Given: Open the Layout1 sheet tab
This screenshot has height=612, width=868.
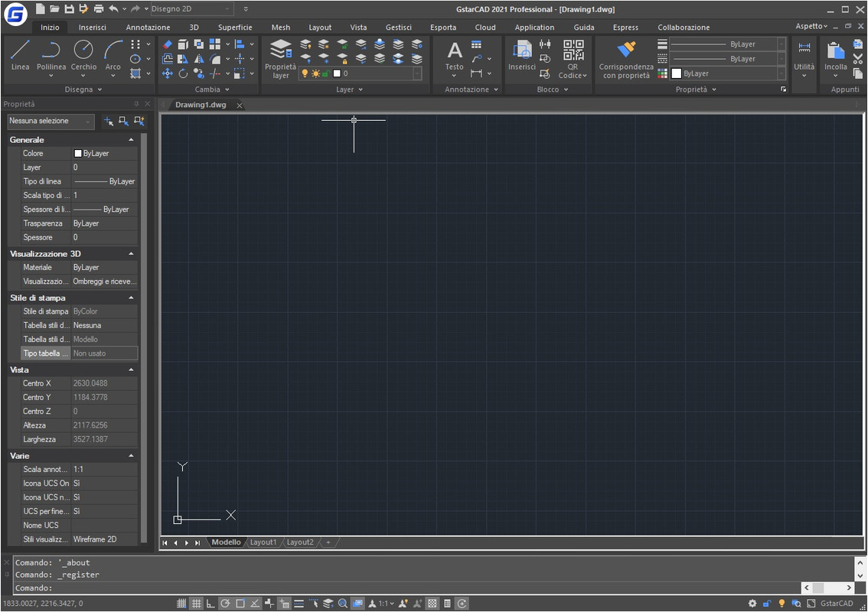Looking at the screenshot, I should click(263, 542).
